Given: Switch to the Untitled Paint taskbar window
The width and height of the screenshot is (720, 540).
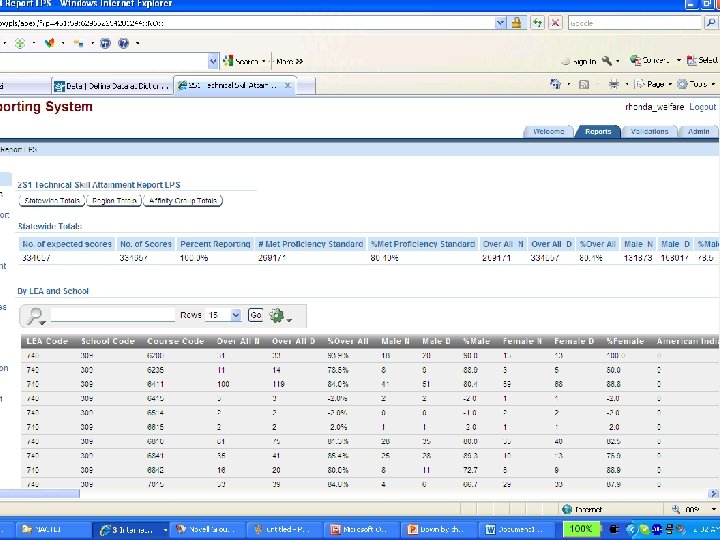Looking at the screenshot, I should click(285, 529).
